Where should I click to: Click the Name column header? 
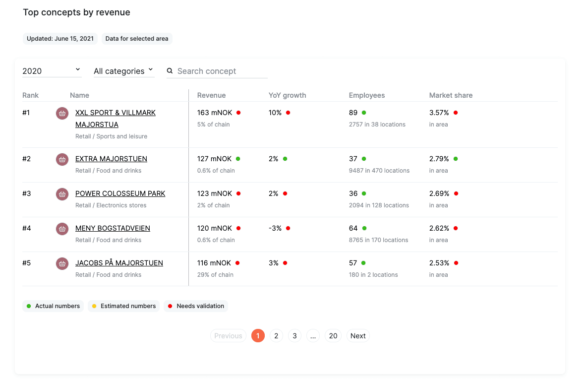(x=79, y=95)
